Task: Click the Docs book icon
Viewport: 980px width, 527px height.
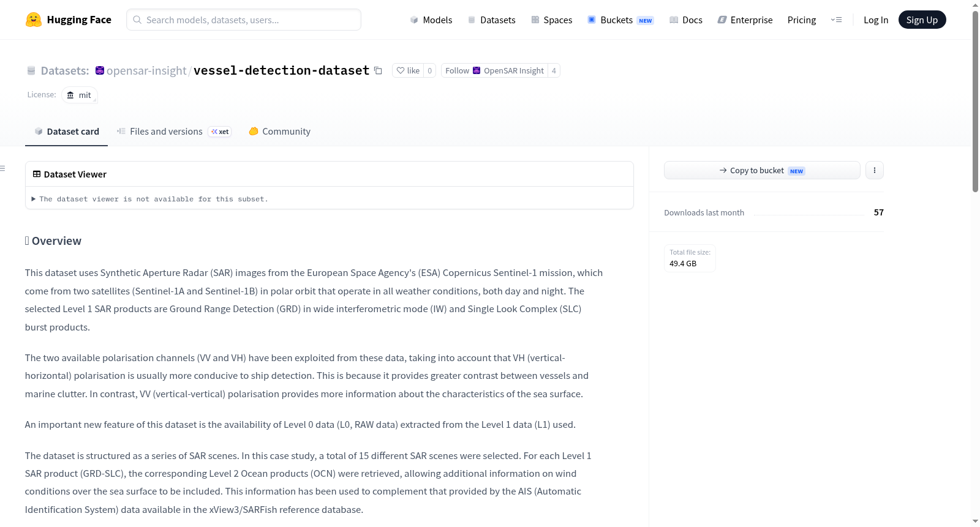Action: click(x=674, y=20)
